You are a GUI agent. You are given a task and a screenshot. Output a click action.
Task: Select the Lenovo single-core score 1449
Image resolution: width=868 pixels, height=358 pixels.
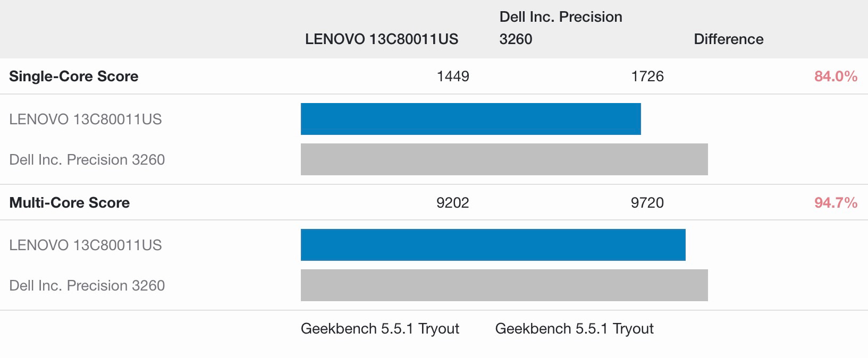452,76
